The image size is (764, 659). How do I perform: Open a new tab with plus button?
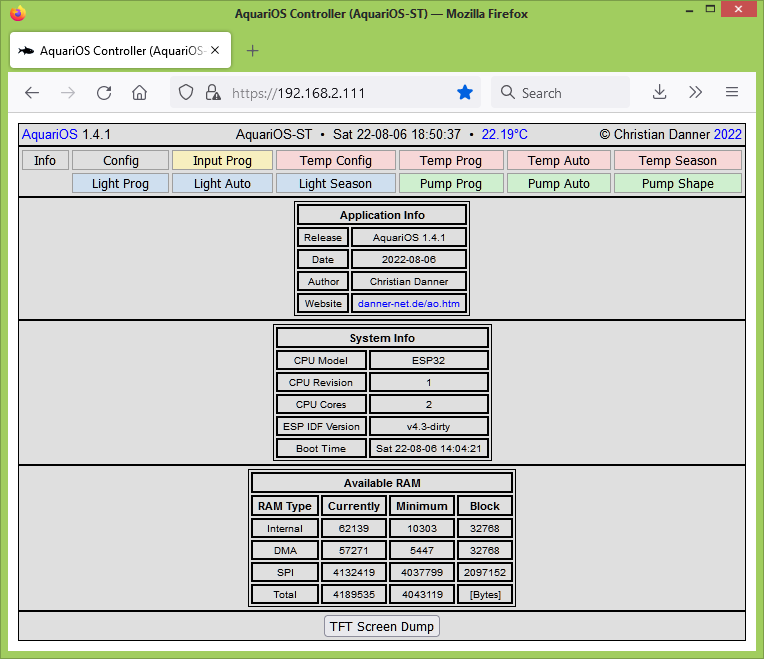252,51
